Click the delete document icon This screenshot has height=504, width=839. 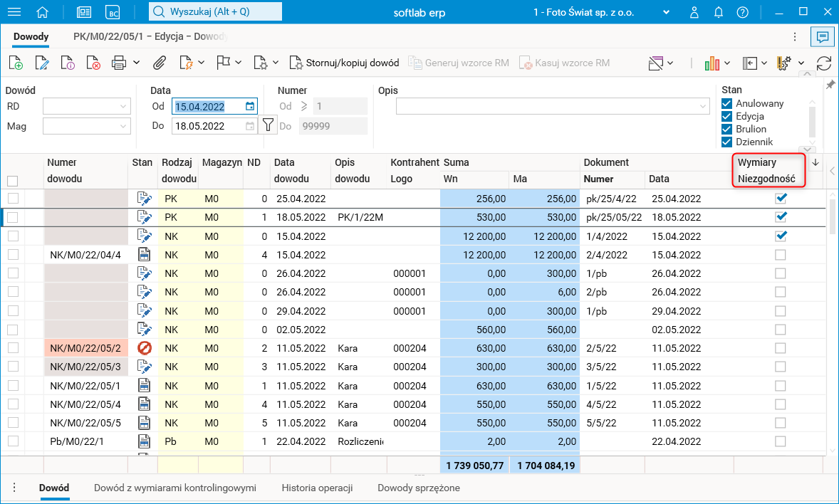94,63
